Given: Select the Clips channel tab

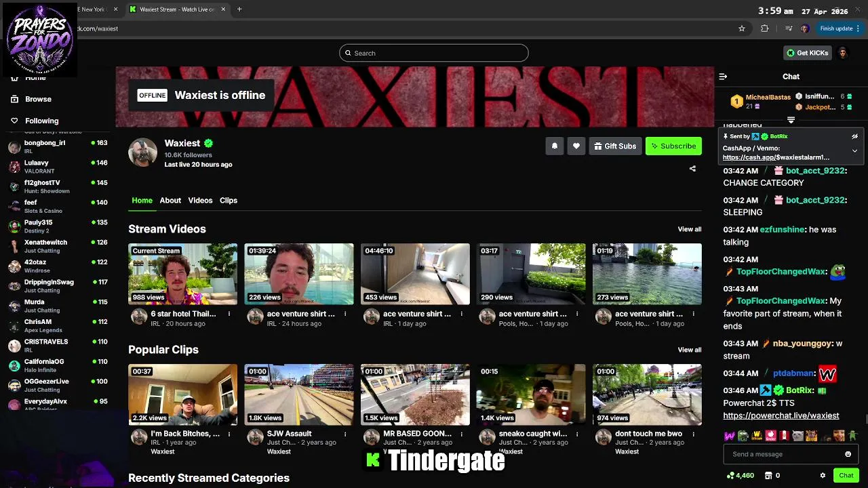Looking at the screenshot, I should [x=229, y=201].
